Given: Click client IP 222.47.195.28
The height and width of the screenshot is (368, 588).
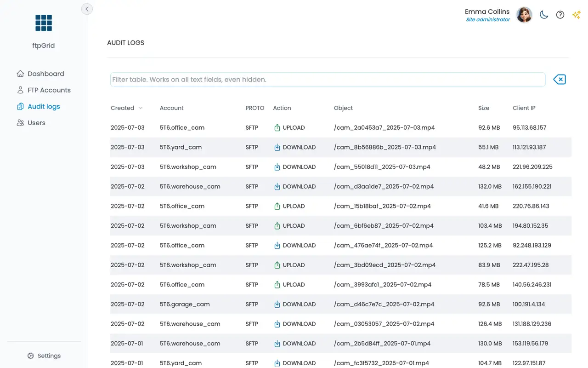Looking at the screenshot, I should pos(531,265).
